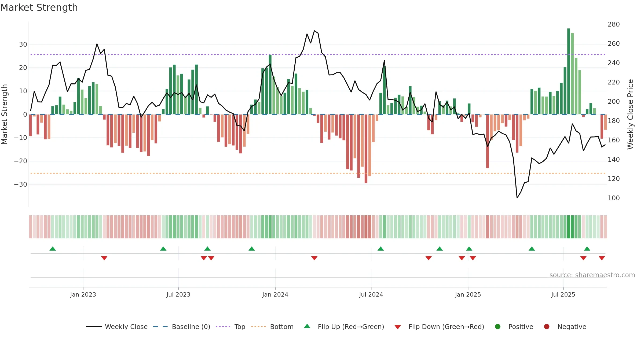Click the deepest red bar near −30 in Jun 2024
Viewport: 644px width, 362px height.
click(366, 149)
